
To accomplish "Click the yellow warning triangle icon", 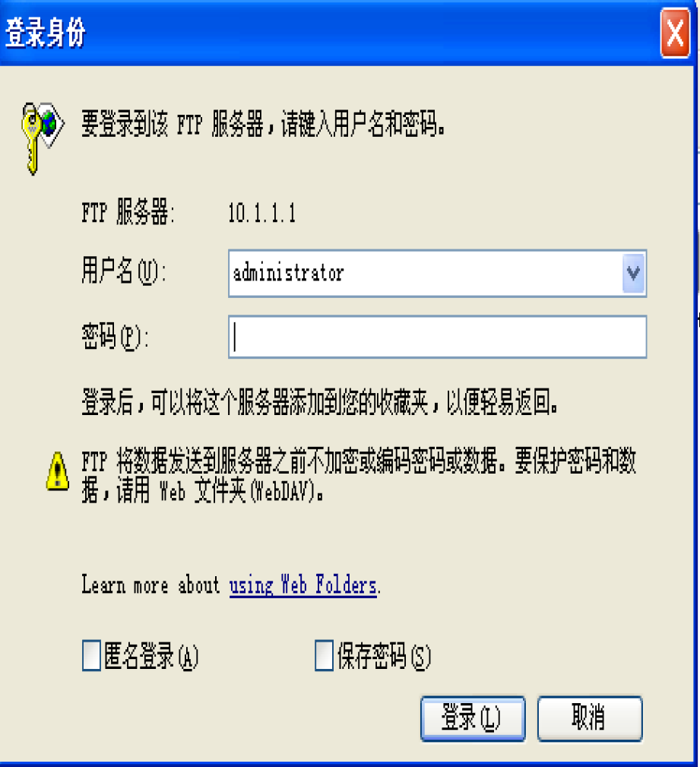I will point(57,471).
